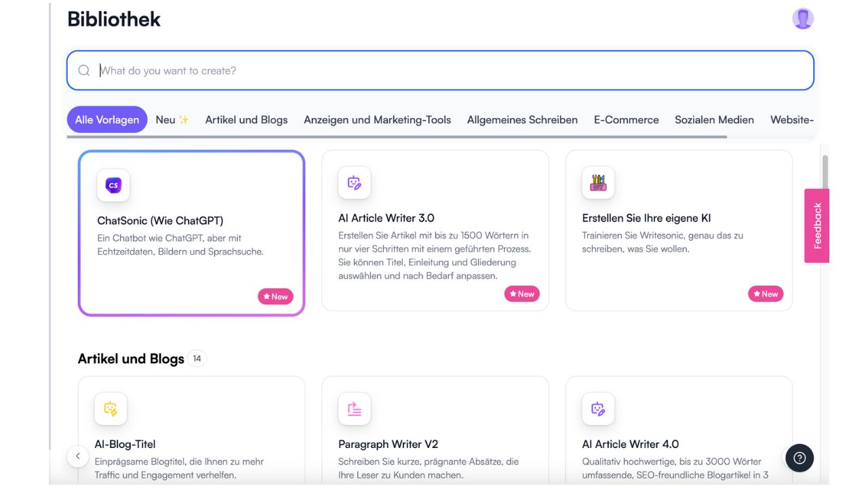Select the Paragraph Writer V2 icon
The image size is (868, 488).
tap(354, 408)
